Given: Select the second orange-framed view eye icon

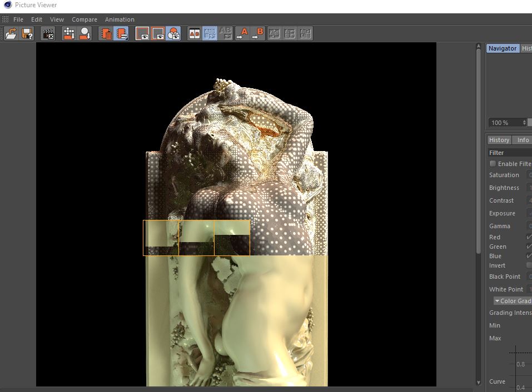Looking at the screenshot, I should click(158, 33).
